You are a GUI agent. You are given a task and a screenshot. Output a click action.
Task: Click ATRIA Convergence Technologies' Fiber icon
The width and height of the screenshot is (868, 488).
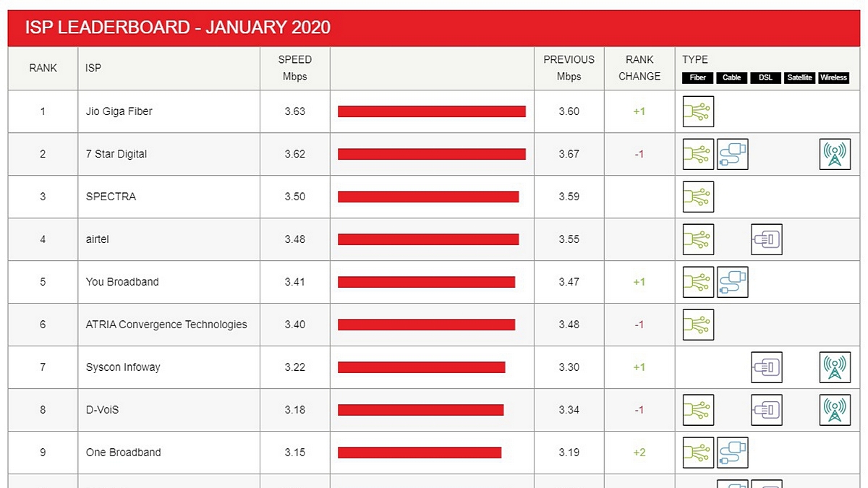coord(698,325)
